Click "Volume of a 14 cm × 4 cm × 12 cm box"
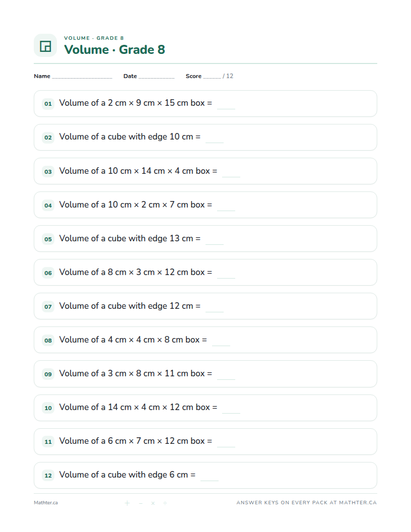This screenshot has height=532, width=411. (134, 407)
